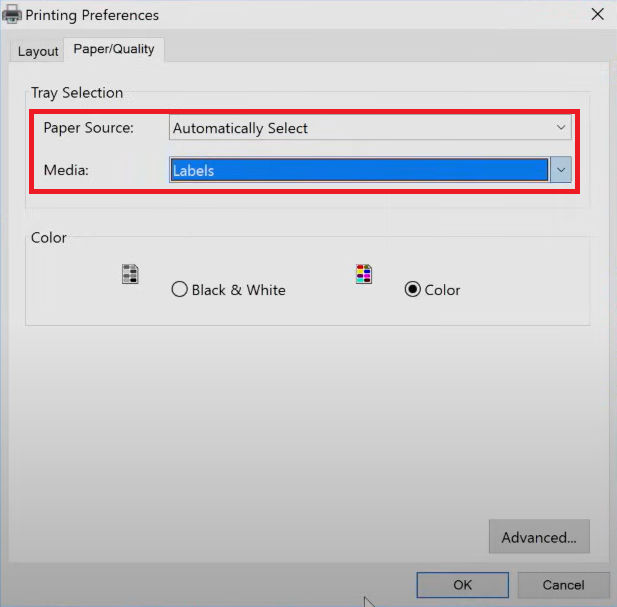Click the Media: label text
617x607 pixels.
tap(66, 170)
